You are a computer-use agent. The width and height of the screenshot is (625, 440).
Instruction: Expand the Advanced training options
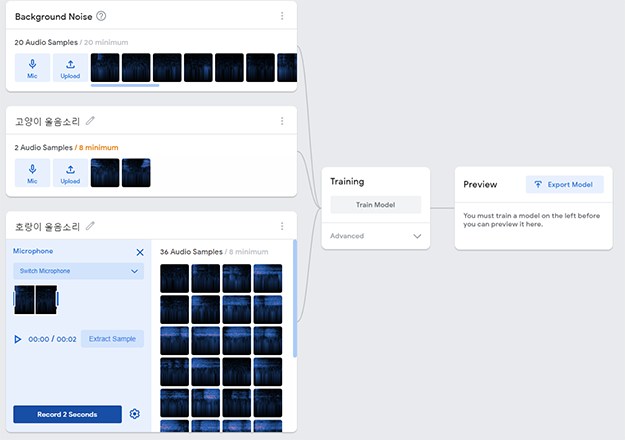click(x=375, y=236)
